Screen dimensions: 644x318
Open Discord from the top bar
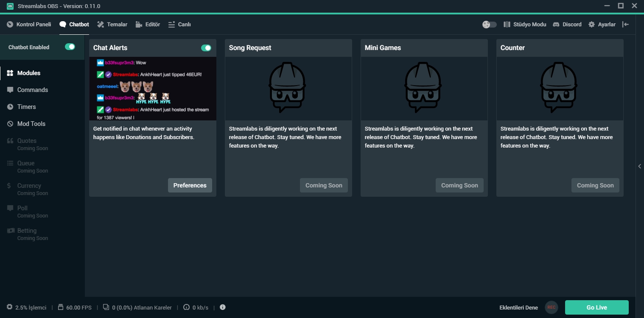pyautogui.click(x=567, y=25)
